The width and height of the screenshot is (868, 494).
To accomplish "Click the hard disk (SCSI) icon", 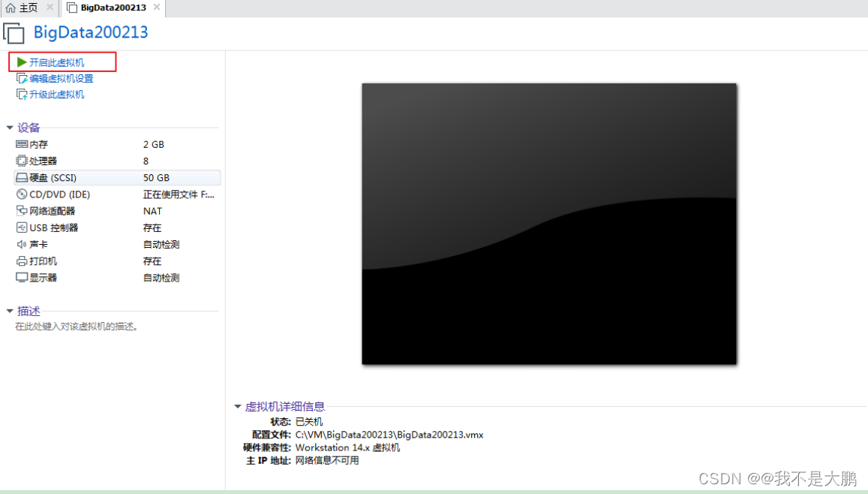I will coord(22,178).
